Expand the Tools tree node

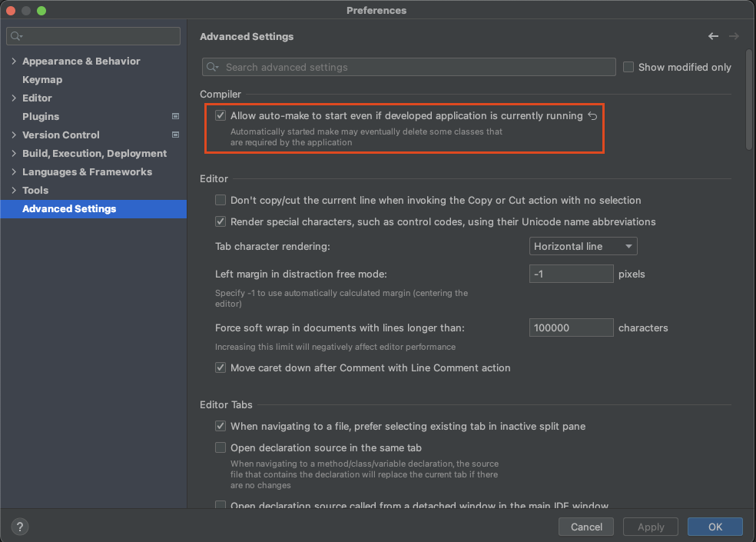click(14, 190)
